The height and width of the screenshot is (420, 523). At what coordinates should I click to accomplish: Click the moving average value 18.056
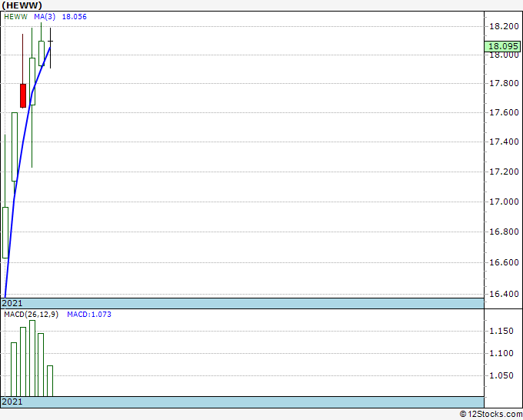[x=75, y=17]
